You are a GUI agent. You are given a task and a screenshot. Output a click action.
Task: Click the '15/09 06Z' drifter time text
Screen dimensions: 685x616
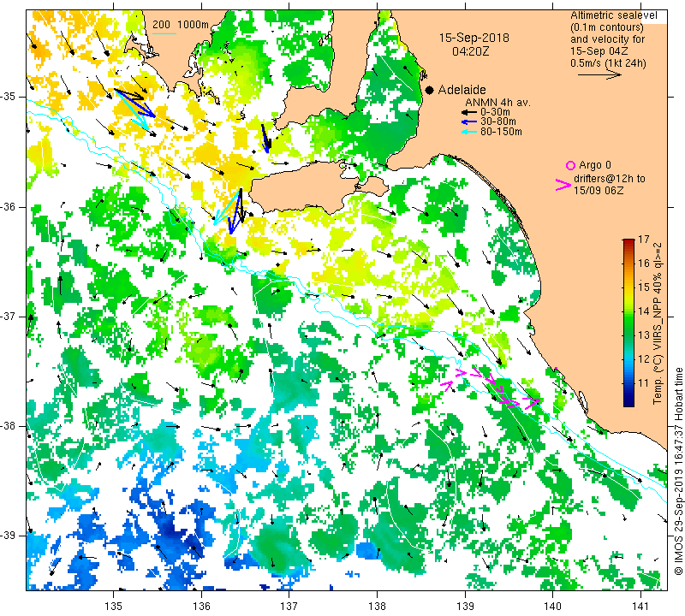click(x=599, y=191)
